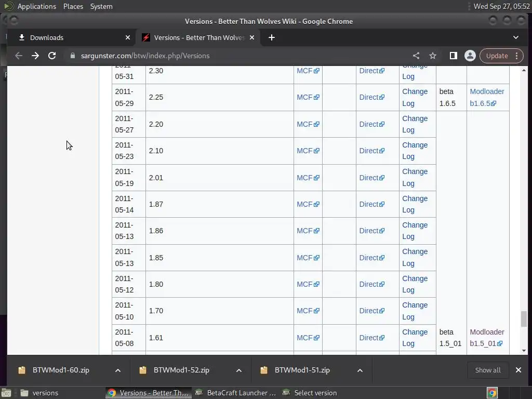Open the System menu
The height and width of the screenshot is (399, 532).
pos(101,6)
